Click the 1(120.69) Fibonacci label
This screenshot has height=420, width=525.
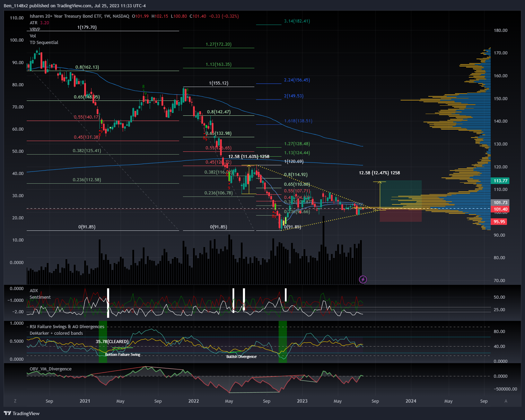pos(294,161)
